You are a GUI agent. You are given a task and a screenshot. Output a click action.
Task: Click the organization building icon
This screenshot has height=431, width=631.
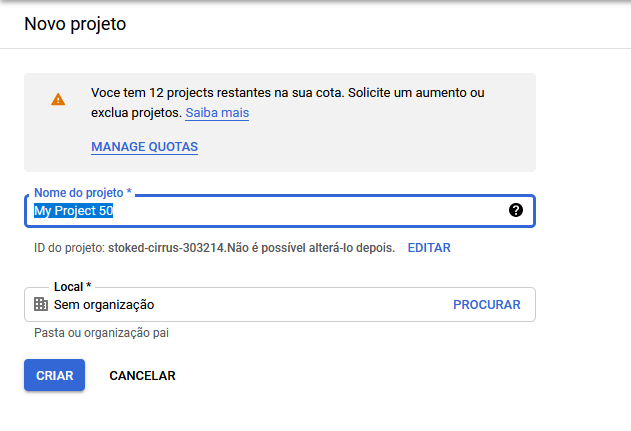tap(41, 304)
